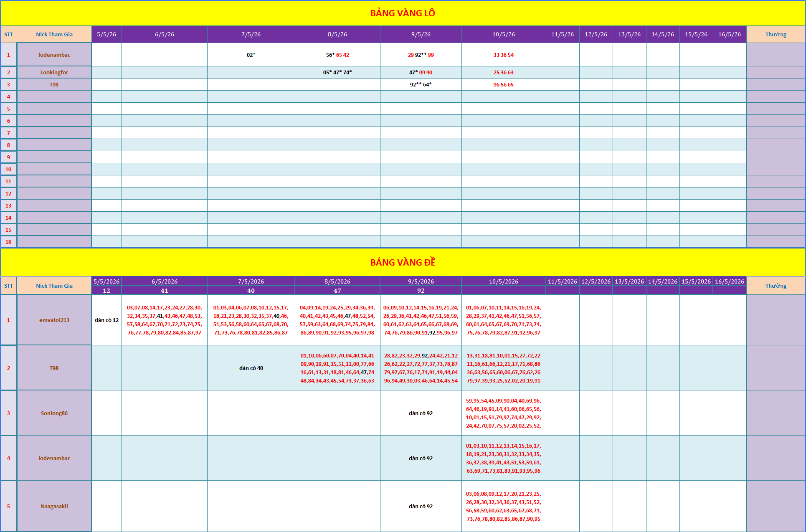Select the 7/5/26 column header

[251, 34]
